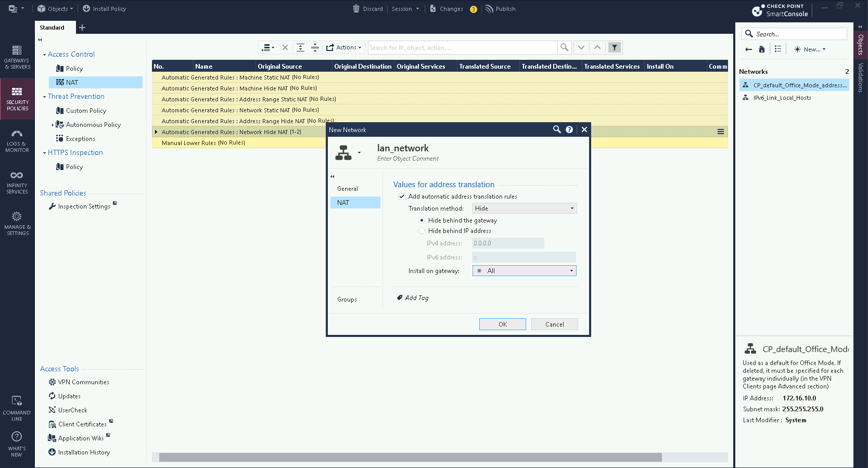Click home icon in Objects panel

point(762,49)
